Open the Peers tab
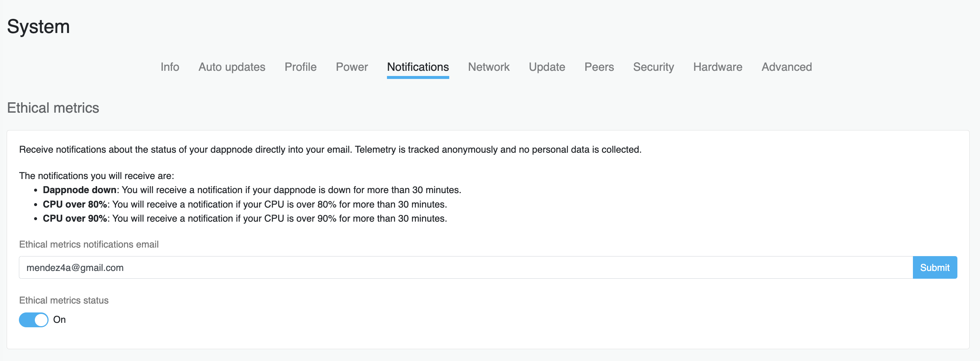This screenshot has height=361, width=980. pos(599,67)
